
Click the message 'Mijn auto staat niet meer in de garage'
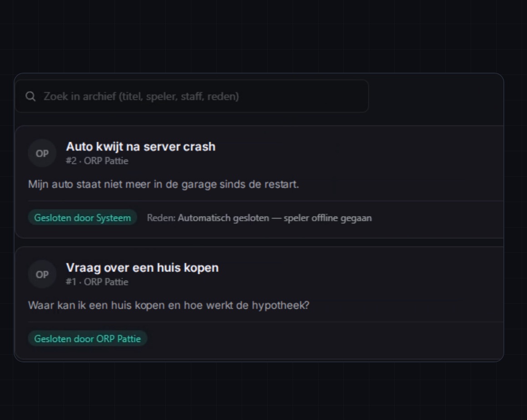click(x=164, y=184)
